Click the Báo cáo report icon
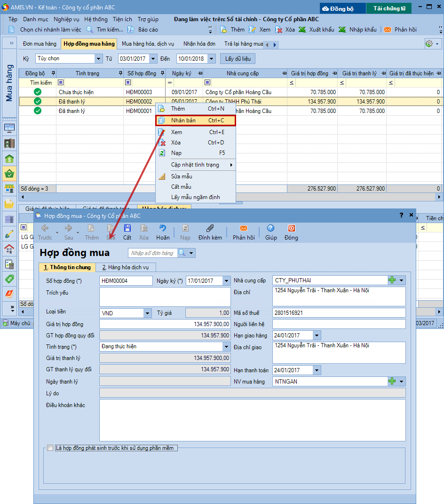444x504 pixels. [131, 30]
